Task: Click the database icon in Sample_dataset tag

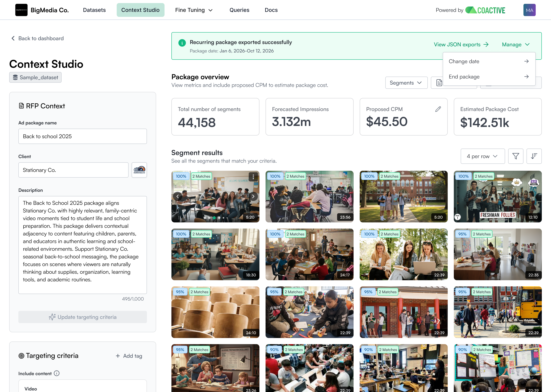Action: click(15, 77)
